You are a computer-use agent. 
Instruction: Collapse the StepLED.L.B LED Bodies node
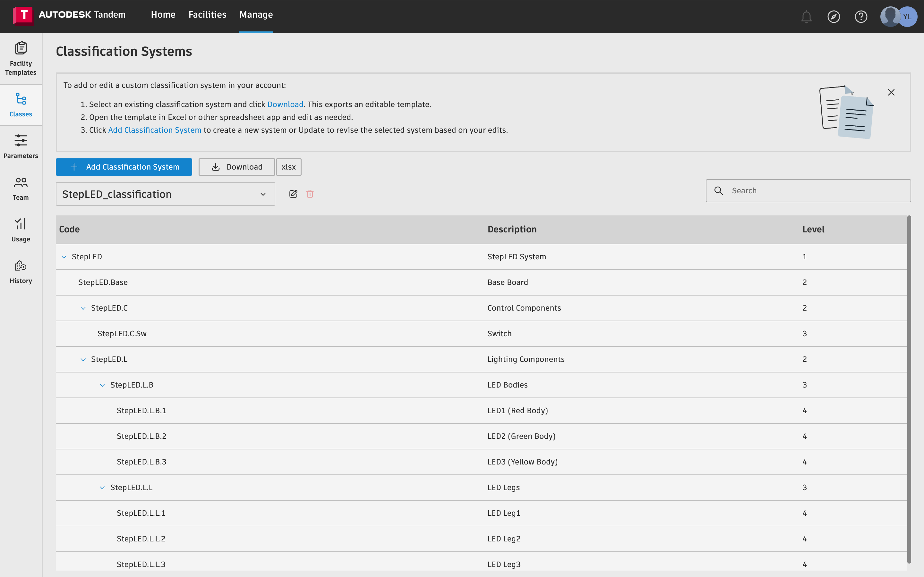102,385
